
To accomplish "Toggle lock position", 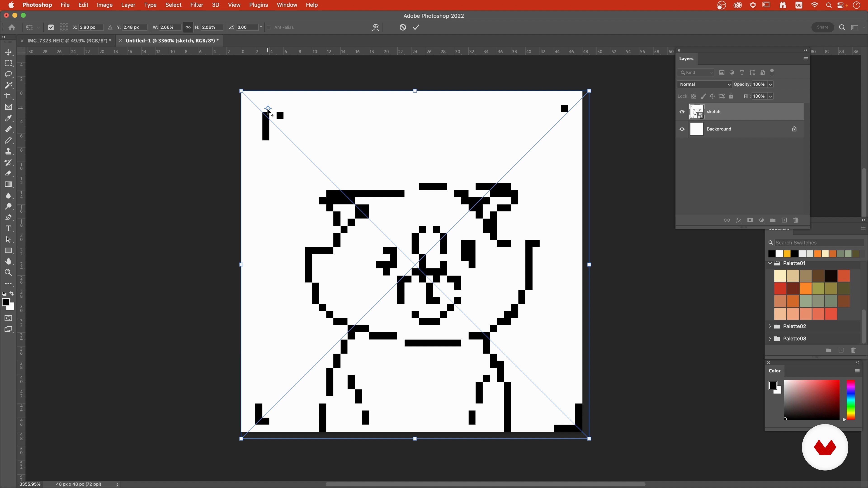I will coord(712,96).
